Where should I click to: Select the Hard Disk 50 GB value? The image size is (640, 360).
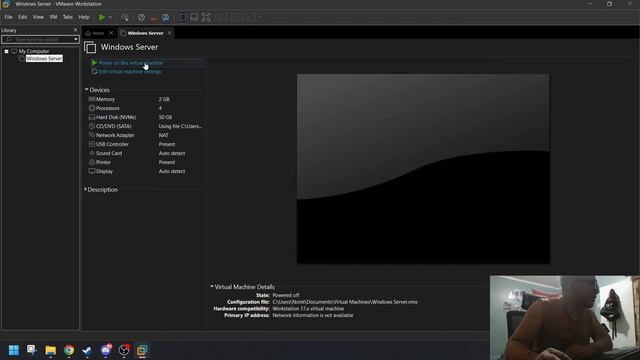point(165,117)
